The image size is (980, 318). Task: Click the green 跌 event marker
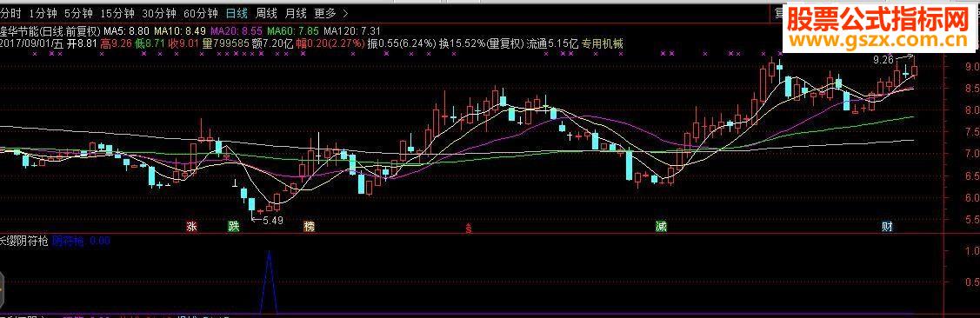(x=233, y=227)
